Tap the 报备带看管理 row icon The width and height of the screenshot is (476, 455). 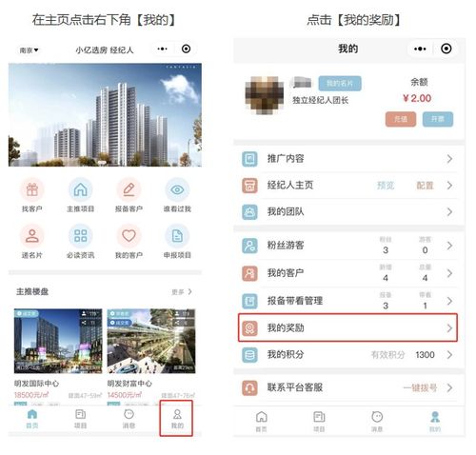click(x=249, y=301)
